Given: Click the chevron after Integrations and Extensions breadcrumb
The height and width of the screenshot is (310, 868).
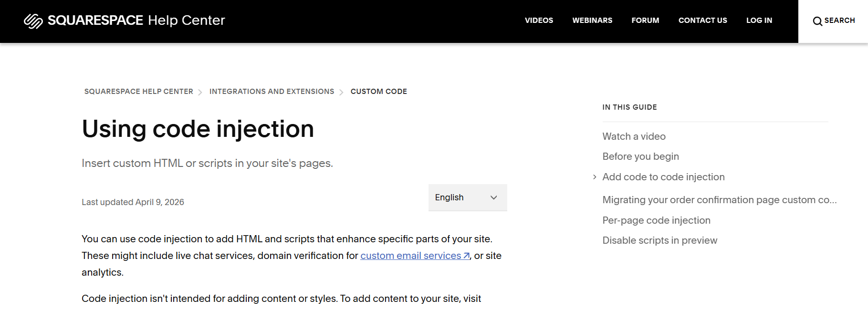Looking at the screenshot, I should coord(341,92).
